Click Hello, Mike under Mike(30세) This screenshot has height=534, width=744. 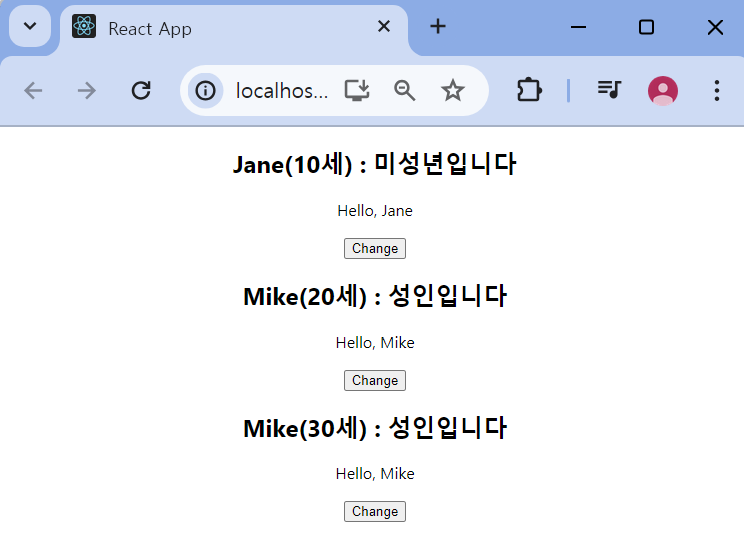click(375, 473)
